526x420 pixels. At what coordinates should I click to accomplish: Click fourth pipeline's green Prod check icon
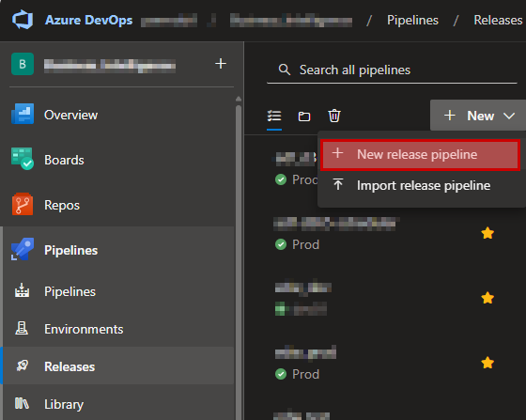pyautogui.click(x=281, y=374)
